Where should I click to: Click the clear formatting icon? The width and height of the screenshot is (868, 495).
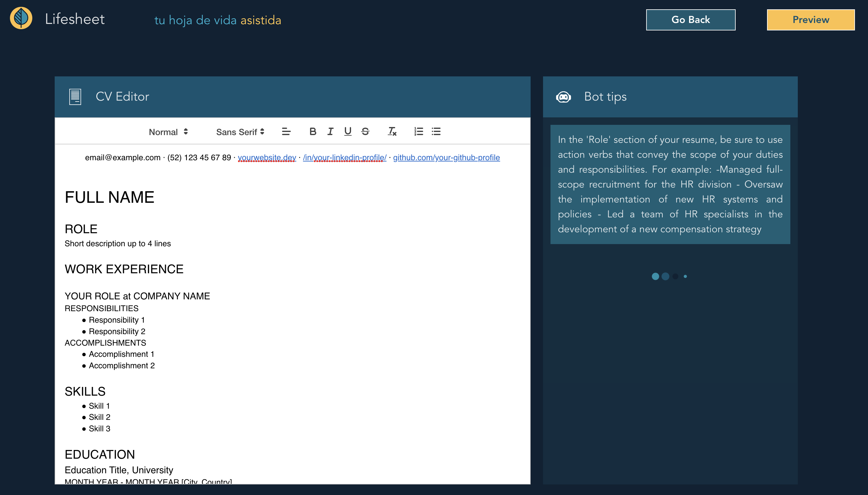pos(392,132)
